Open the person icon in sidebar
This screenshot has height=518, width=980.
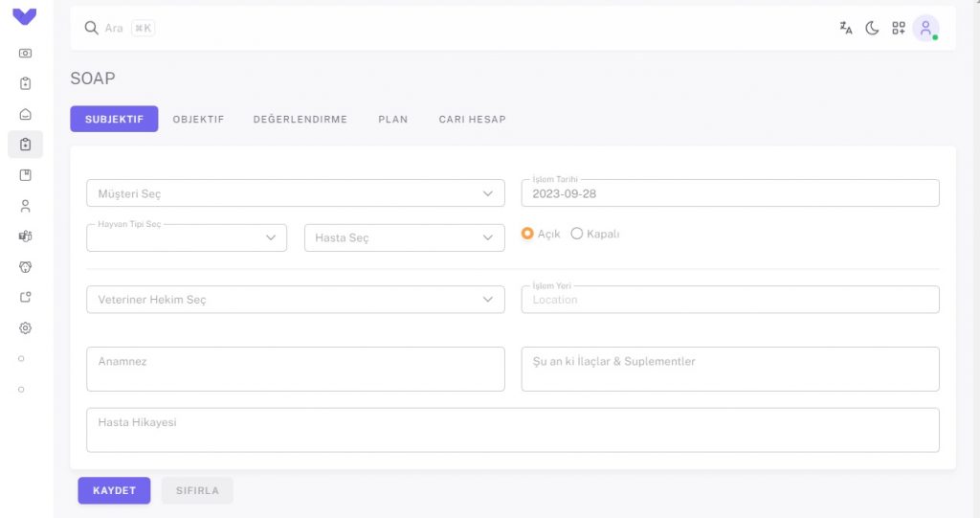click(x=25, y=206)
